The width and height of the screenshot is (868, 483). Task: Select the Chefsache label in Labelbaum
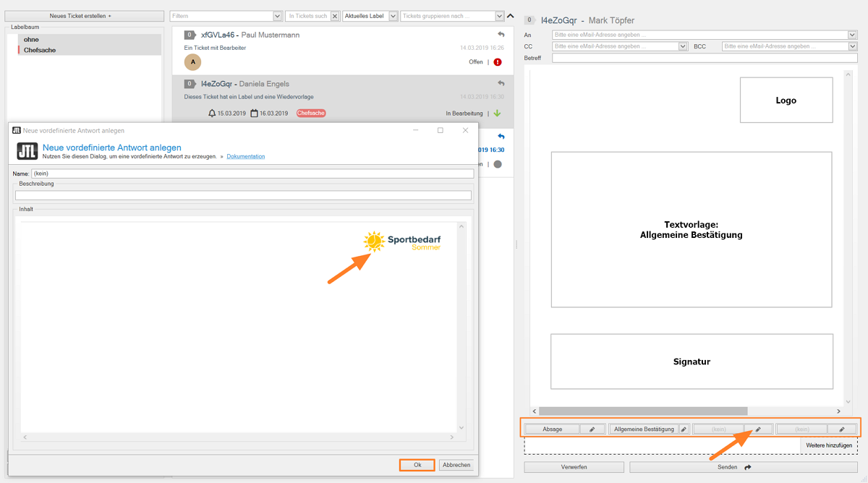(x=40, y=50)
